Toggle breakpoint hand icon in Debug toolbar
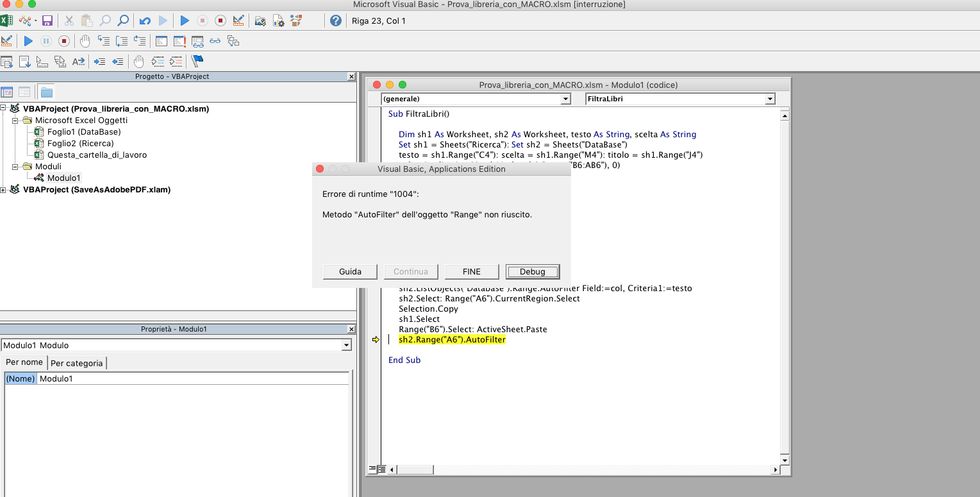980x497 pixels. point(85,41)
